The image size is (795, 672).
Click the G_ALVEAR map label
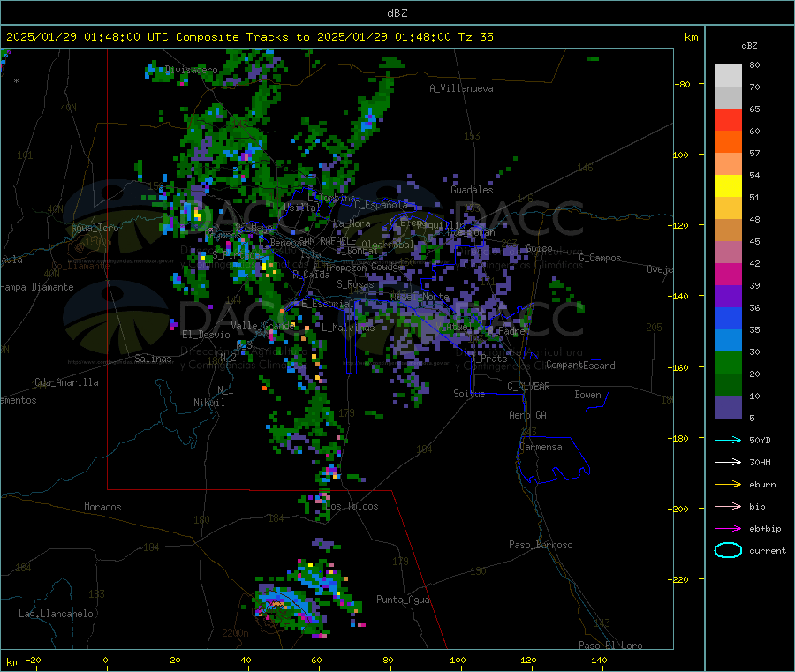click(x=528, y=387)
